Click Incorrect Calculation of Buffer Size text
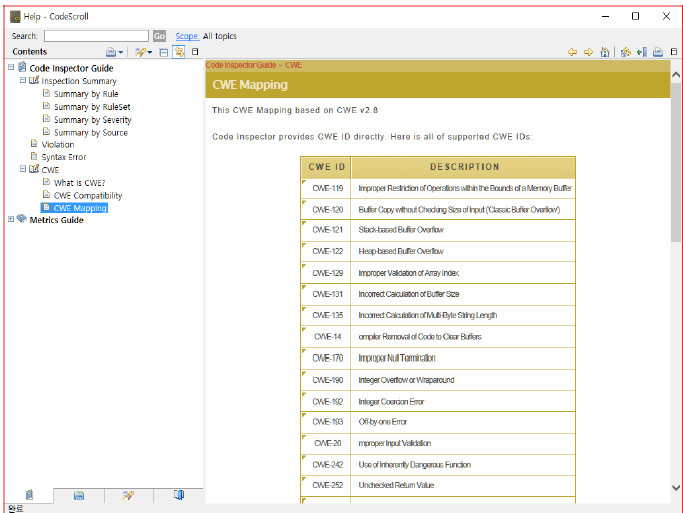 [x=409, y=294]
